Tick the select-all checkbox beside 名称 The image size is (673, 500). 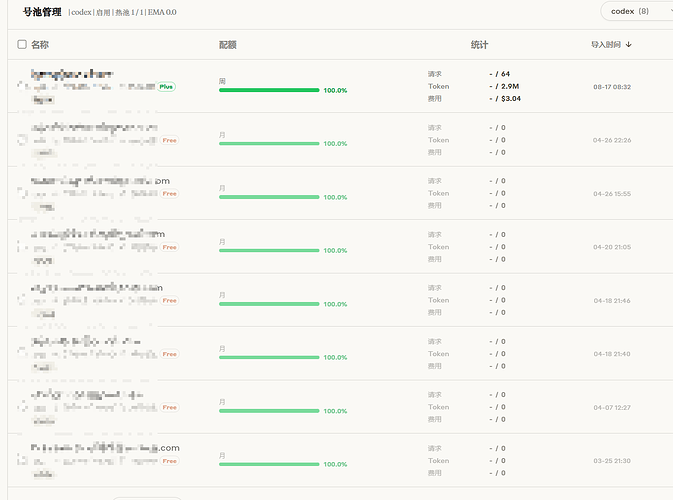(x=22, y=44)
